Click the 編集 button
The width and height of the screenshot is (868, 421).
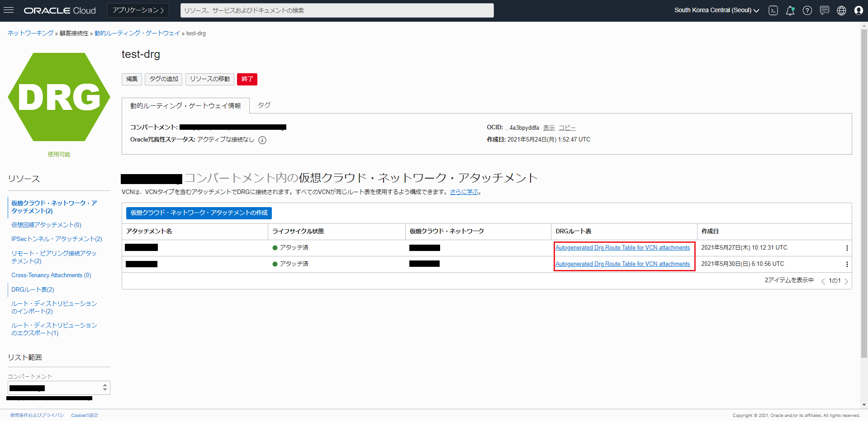pos(132,79)
